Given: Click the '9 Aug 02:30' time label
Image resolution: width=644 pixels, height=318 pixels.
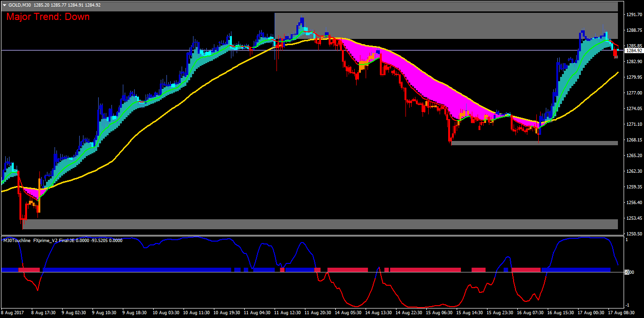Looking at the screenshot, I should pos(74,313).
